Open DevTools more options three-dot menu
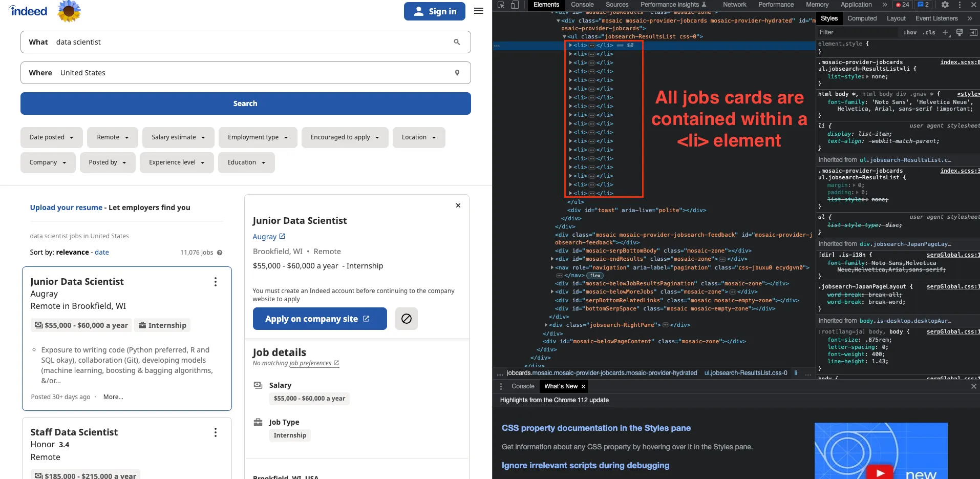The height and width of the screenshot is (479, 980). pyautogui.click(x=960, y=5)
